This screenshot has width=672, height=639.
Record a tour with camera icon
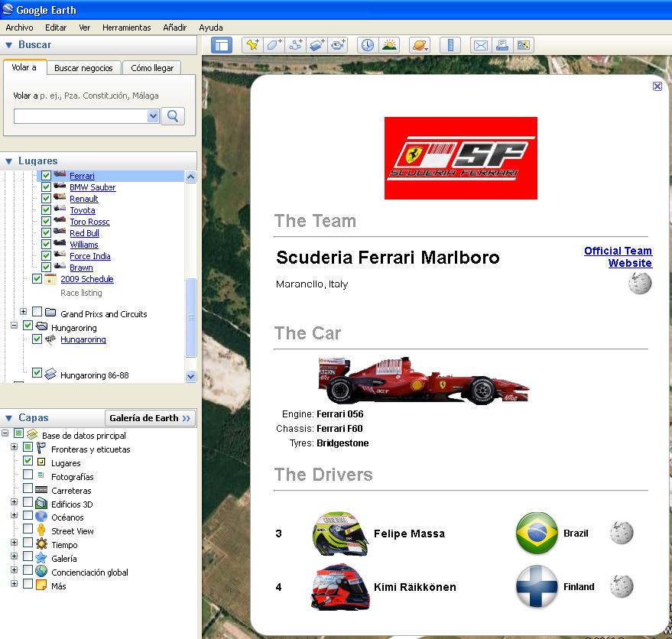coord(338,45)
